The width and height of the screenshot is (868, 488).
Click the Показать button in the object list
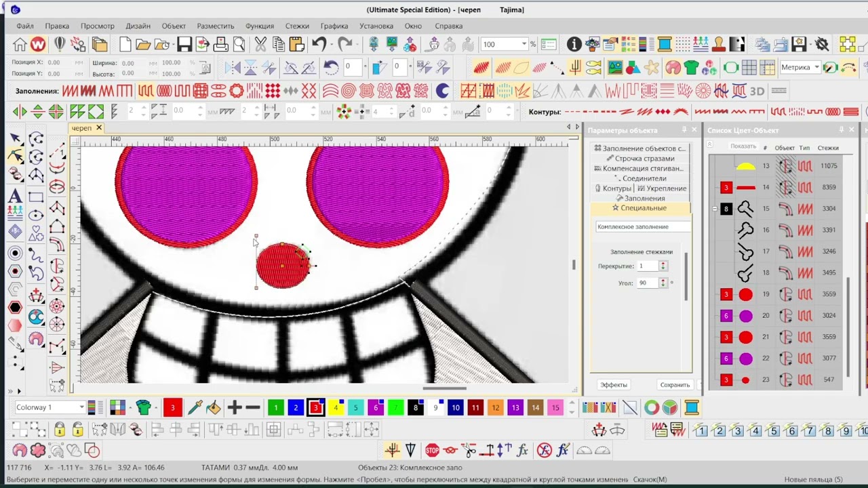click(x=743, y=146)
